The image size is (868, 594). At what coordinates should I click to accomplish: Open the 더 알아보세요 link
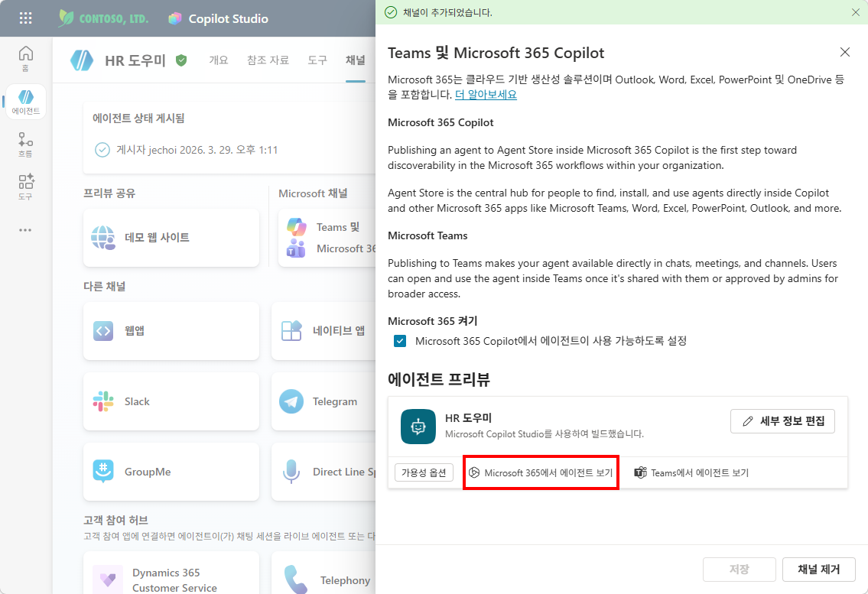(x=486, y=95)
